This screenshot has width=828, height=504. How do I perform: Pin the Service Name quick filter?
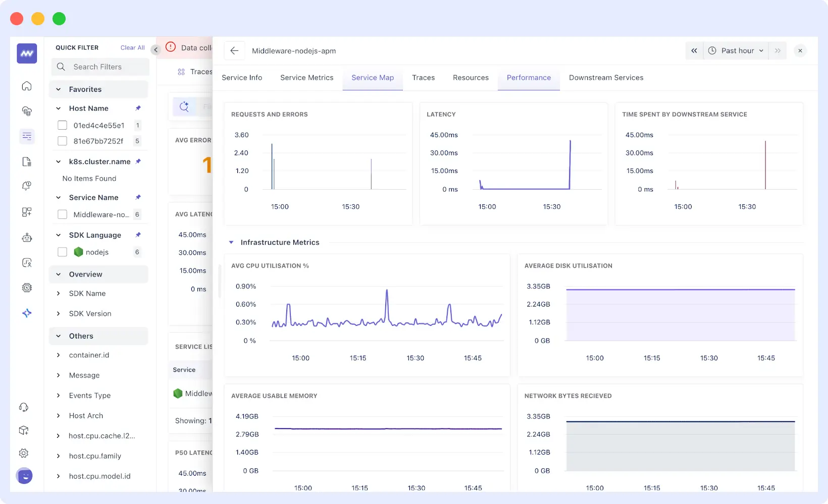[x=138, y=197]
